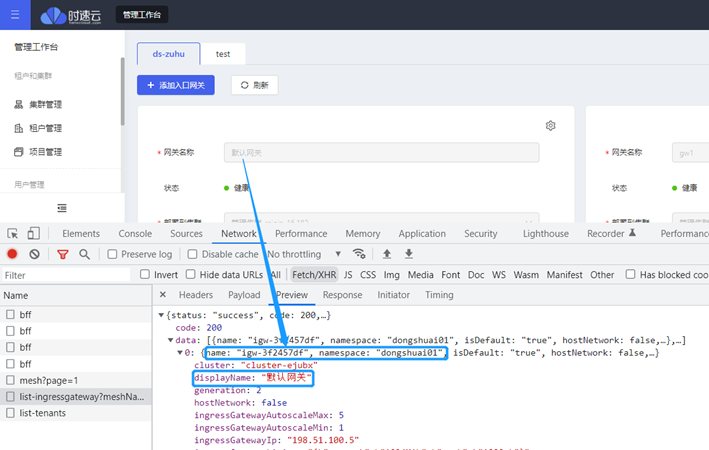This screenshot has width=709, height=450.
Task: Switch to the test tab
Action: (x=223, y=54)
